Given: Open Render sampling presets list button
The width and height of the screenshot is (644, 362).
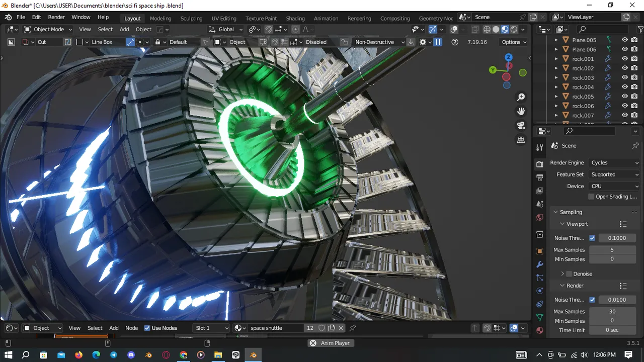Looking at the screenshot, I should (x=623, y=286).
